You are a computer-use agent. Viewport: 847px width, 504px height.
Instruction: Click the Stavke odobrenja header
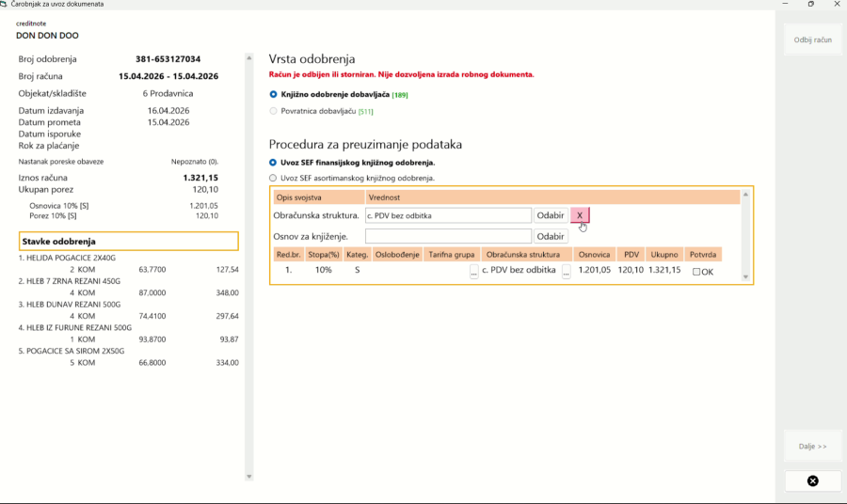[129, 242]
